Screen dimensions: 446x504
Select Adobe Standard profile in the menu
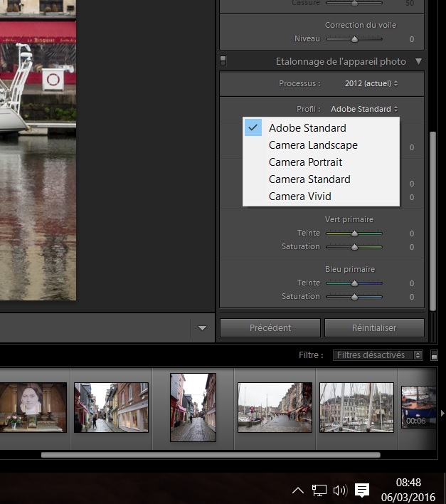321,128
